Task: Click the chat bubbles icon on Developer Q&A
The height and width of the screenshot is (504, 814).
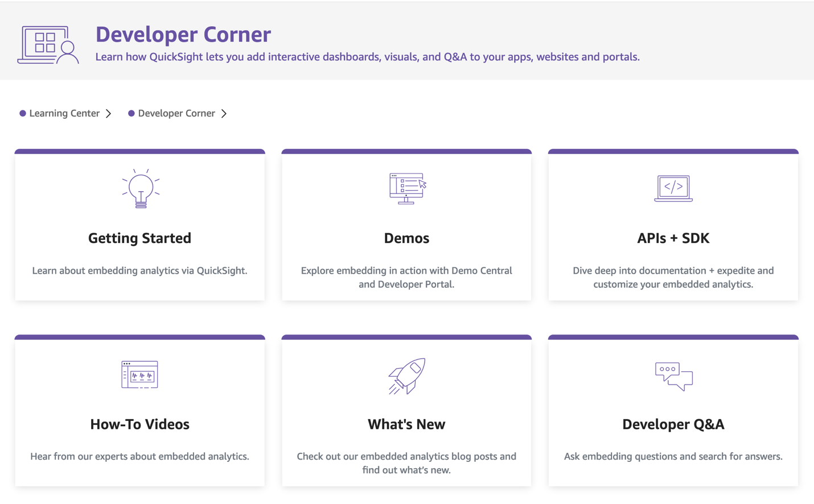Action: (674, 376)
